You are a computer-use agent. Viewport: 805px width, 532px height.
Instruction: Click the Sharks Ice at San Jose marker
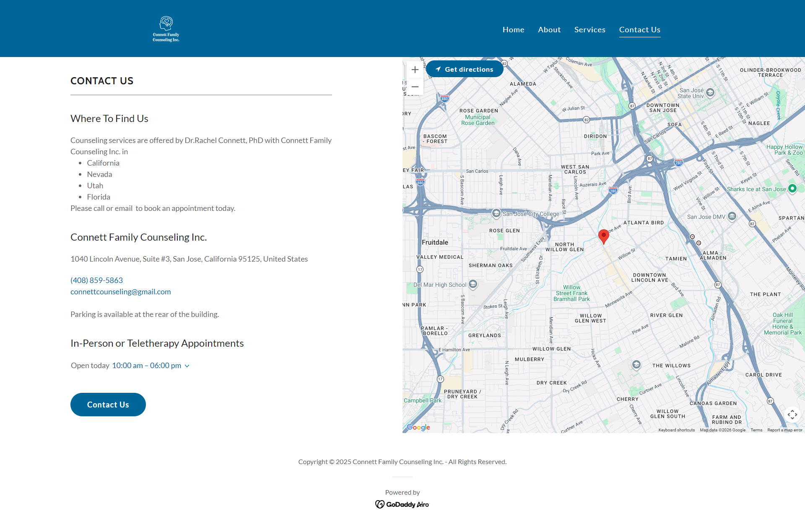792,188
